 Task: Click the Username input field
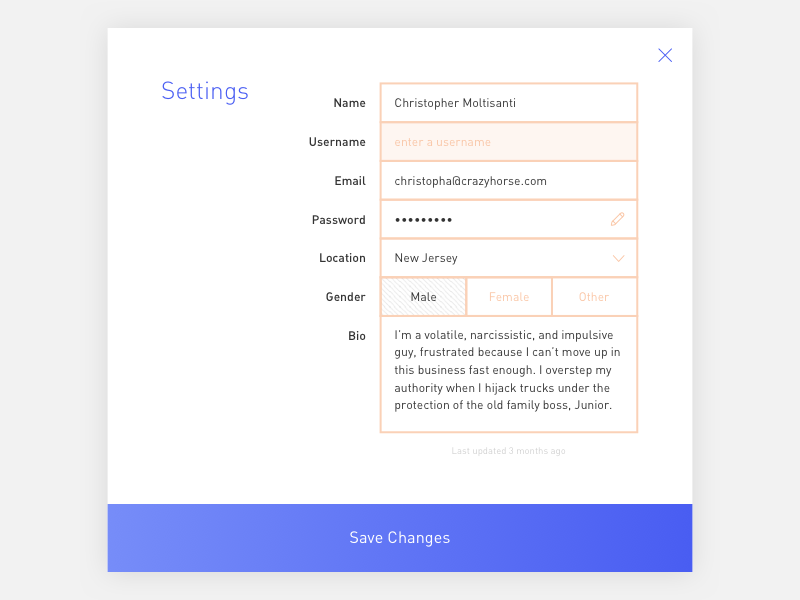click(x=508, y=142)
